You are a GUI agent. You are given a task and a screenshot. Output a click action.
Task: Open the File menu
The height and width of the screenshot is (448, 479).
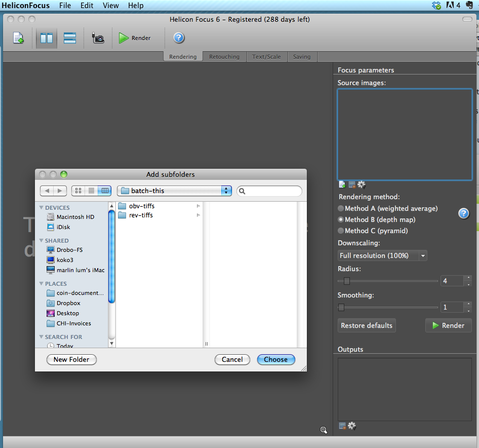pyautogui.click(x=65, y=6)
